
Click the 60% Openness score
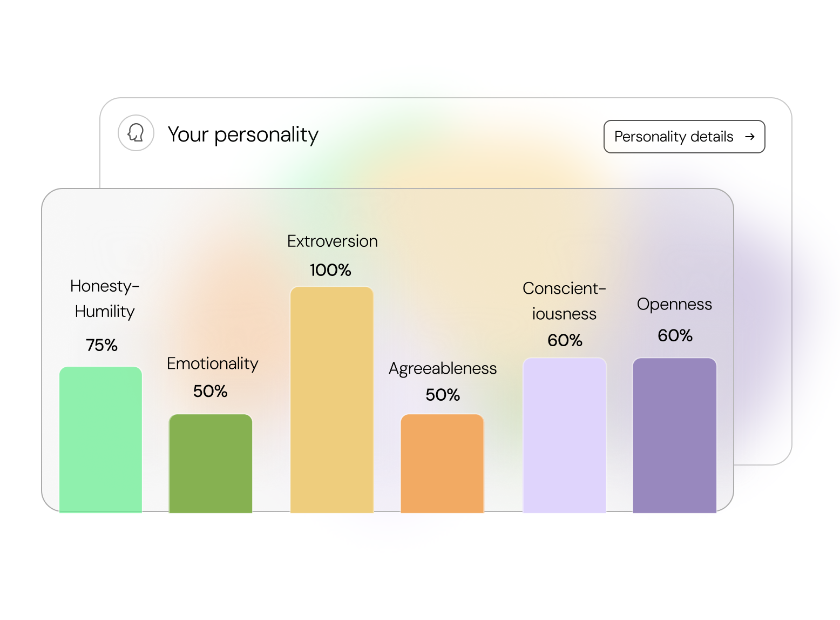coord(675,335)
